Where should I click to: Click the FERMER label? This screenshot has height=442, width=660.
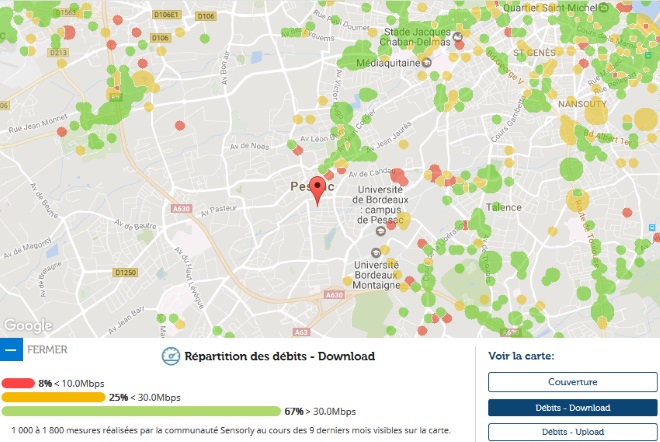click(47, 350)
